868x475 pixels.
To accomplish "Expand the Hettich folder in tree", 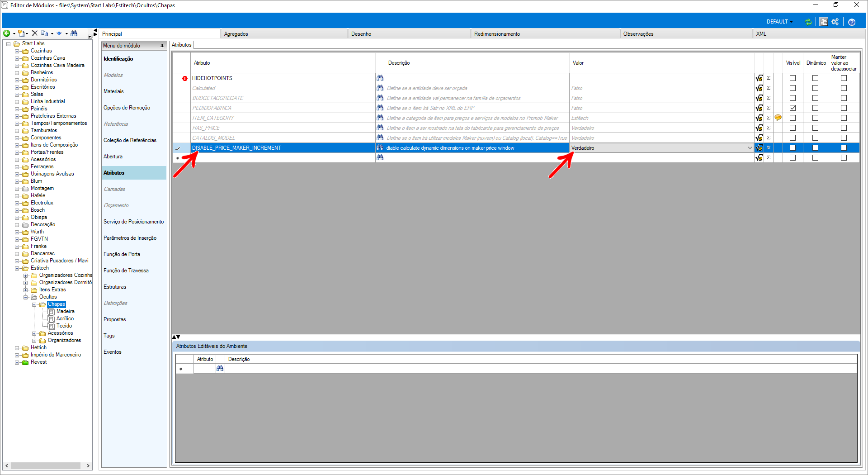I will click(x=17, y=348).
